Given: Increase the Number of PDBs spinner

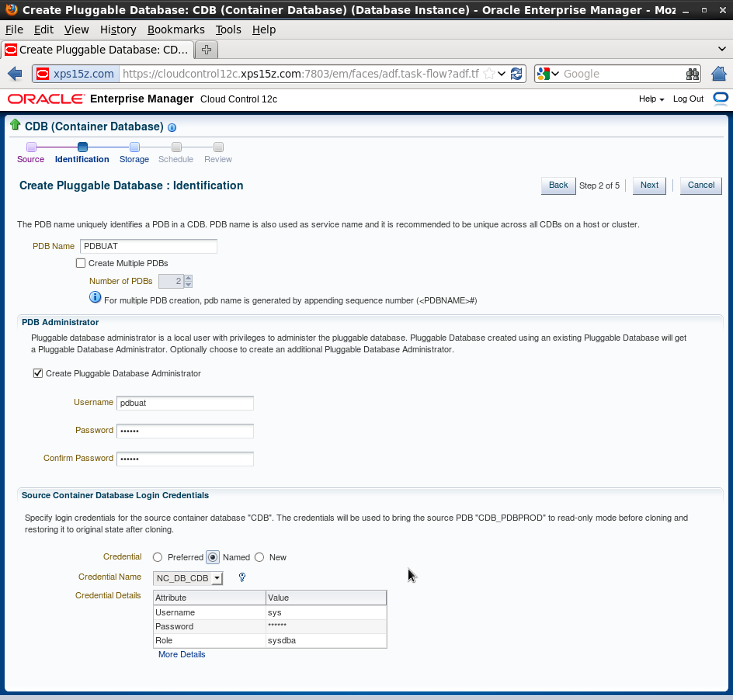Looking at the screenshot, I should [x=189, y=278].
